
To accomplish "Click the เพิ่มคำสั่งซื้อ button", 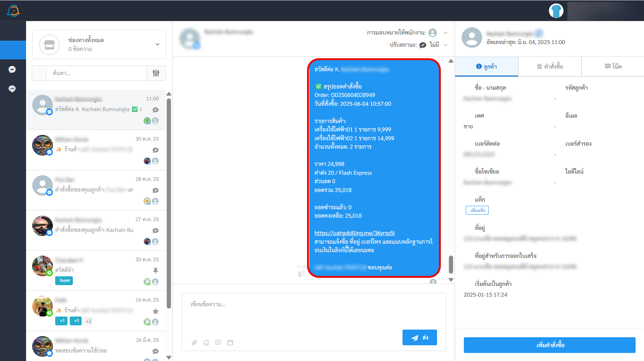I will 549,345.
